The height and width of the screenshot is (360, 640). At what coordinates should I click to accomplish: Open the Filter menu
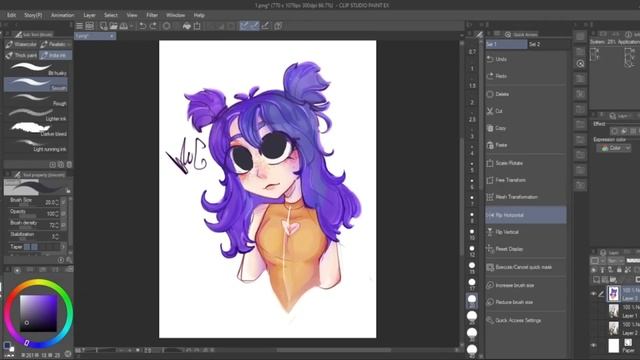(152, 15)
